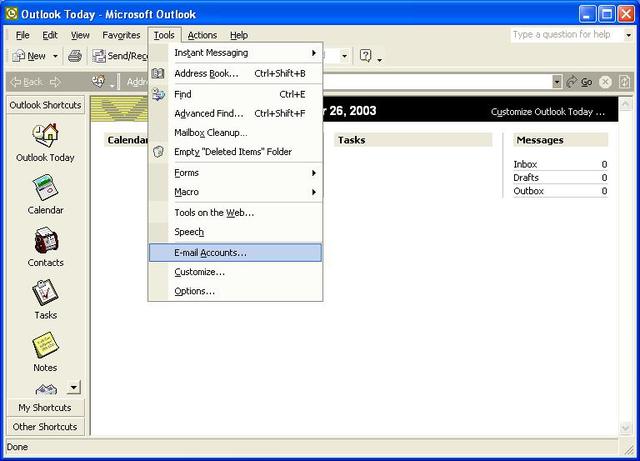Select the Speech menu item

[236, 232]
